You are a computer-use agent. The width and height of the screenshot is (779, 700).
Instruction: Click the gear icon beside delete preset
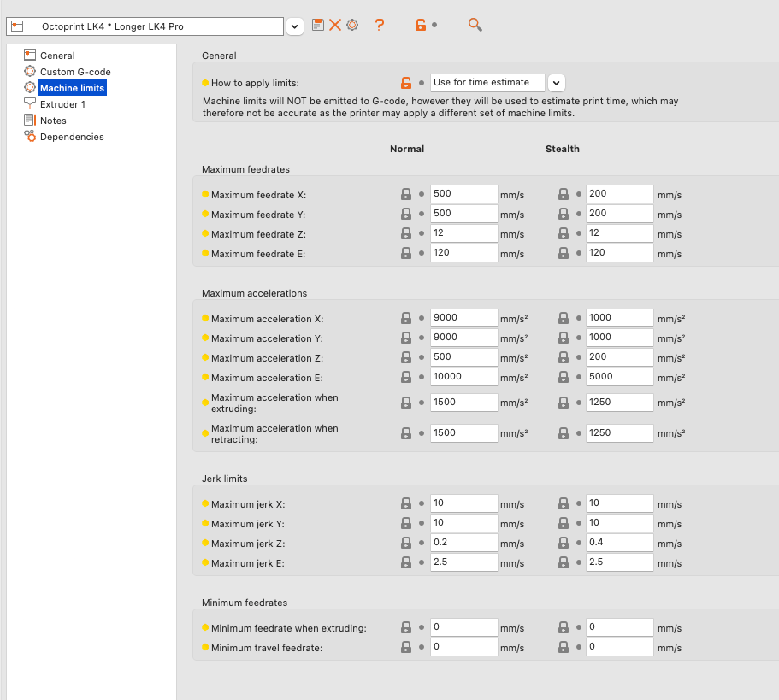click(351, 26)
